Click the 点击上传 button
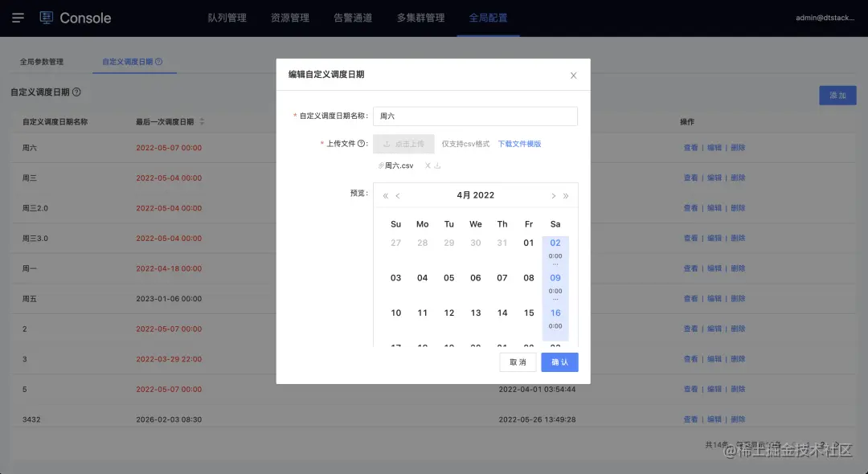This screenshot has width=868, height=474. pos(403,144)
